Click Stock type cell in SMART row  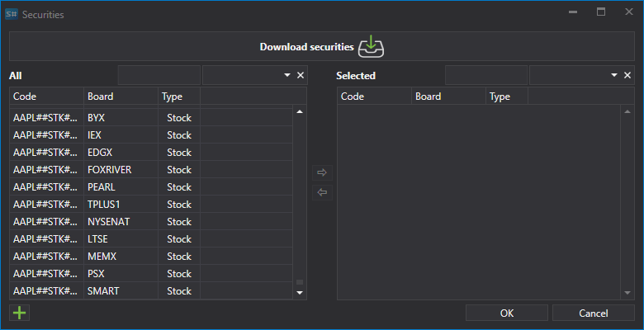pyautogui.click(x=179, y=290)
